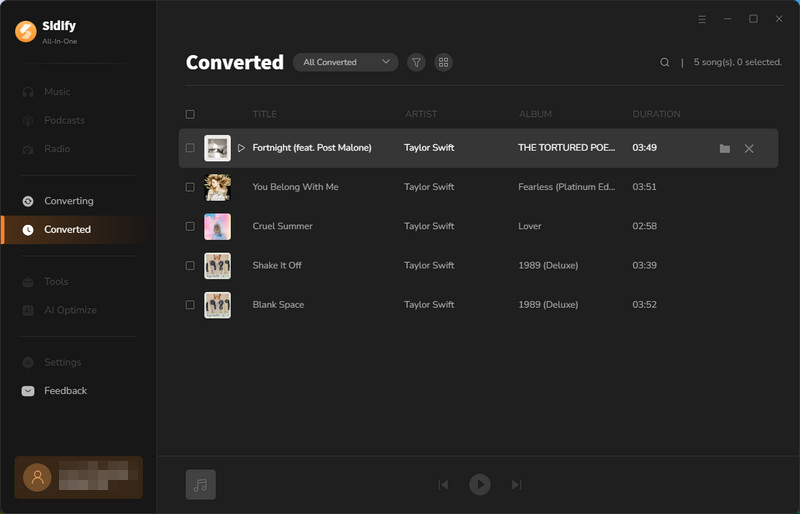This screenshot has height=514, width=800.
Task: Open the Feedback page
Action: click(x=65, y=391)
